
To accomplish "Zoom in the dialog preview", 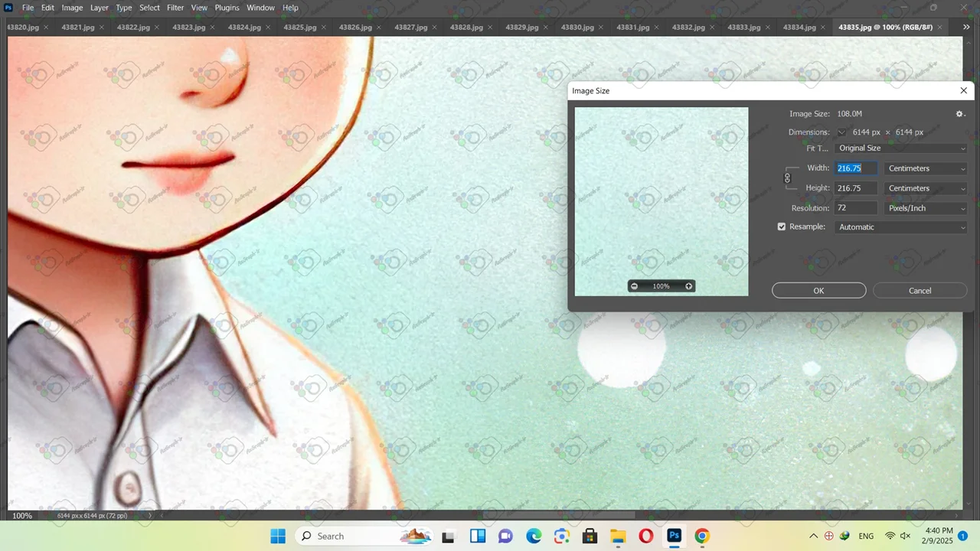I will (688, 286).
